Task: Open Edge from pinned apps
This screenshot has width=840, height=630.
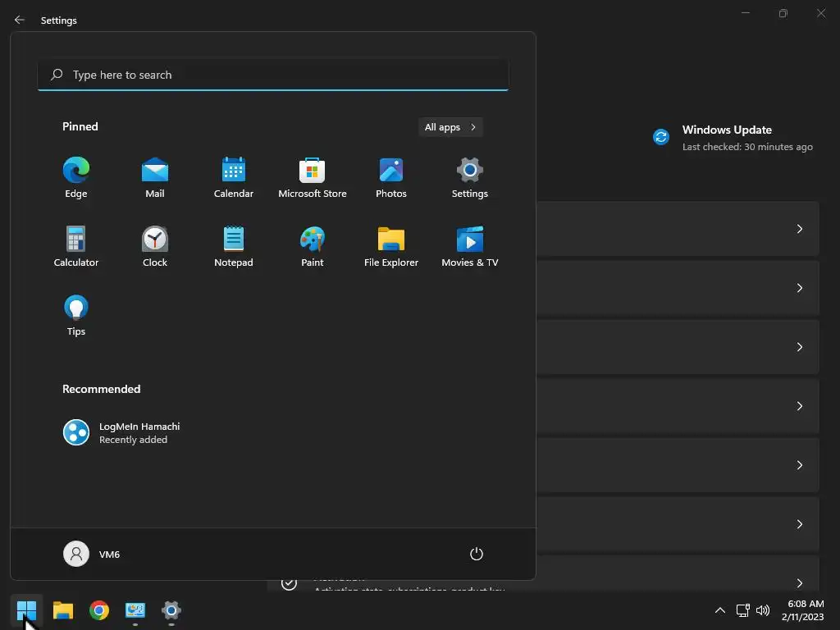Action: click(x=76, y=178)
